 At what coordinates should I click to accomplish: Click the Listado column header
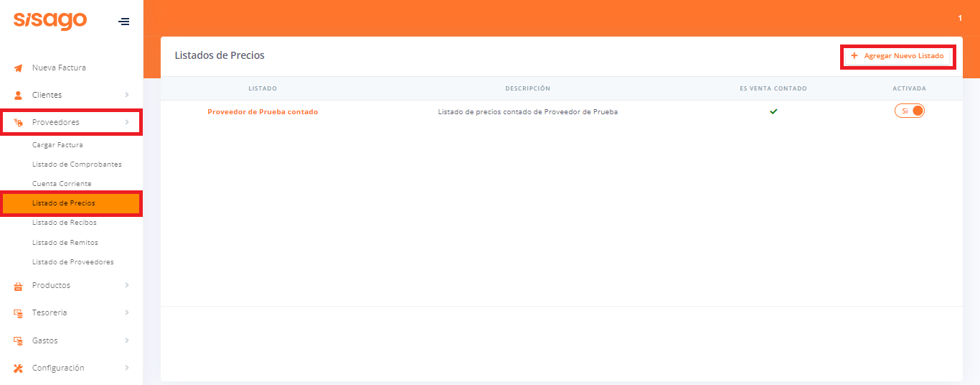(263, 88)
